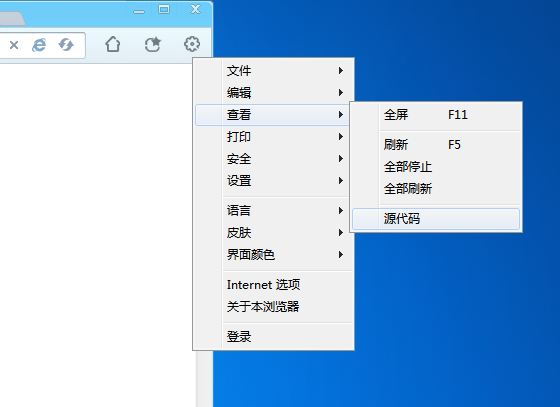Expand the arrow beside 安全
This screenshot has height=407, width=560.
[341, 159]
